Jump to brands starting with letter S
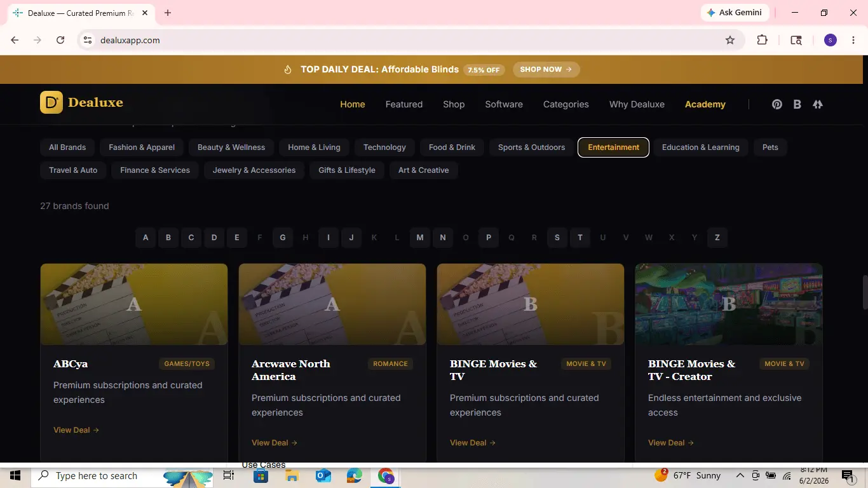Image resolution: width=868 pixels, height=488 pixels. tap(557, 238)
